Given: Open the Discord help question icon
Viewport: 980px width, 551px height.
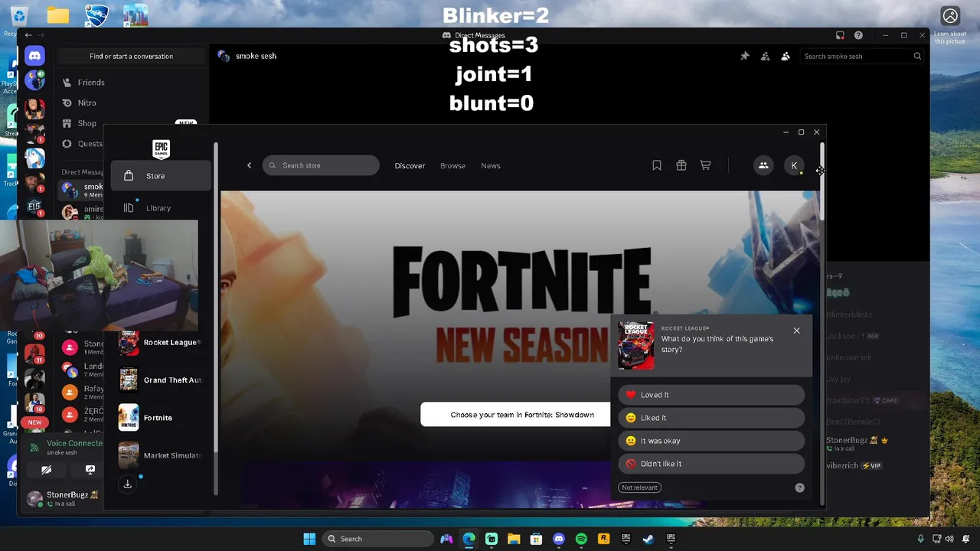Looking at the screenshot, I should click(858, 35).
